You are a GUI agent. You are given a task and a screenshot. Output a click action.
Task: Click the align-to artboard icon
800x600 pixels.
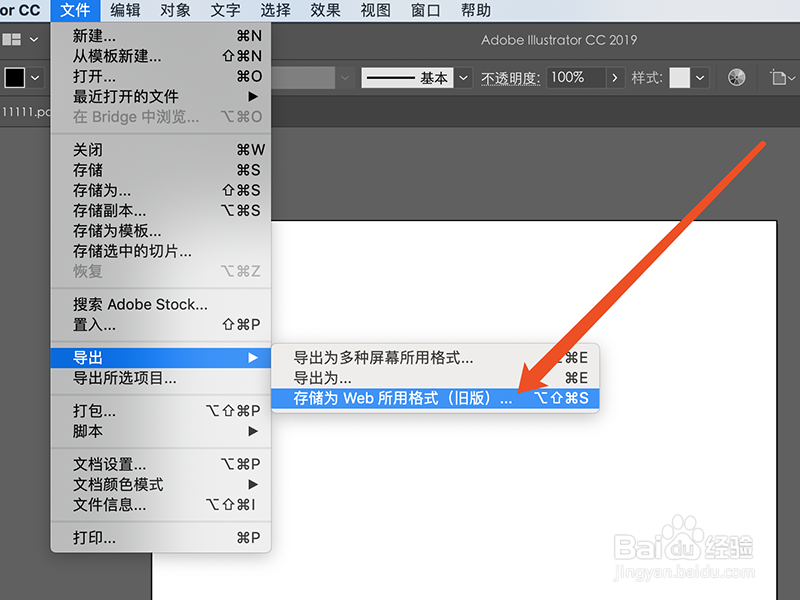pyautogui.click(x=778, y=78)
